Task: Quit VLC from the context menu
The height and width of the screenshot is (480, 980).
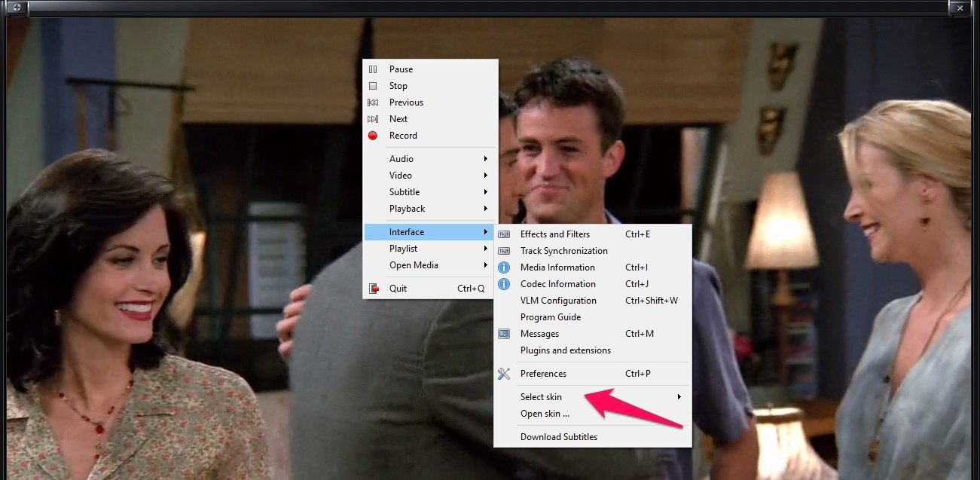Action: point(398,289)
